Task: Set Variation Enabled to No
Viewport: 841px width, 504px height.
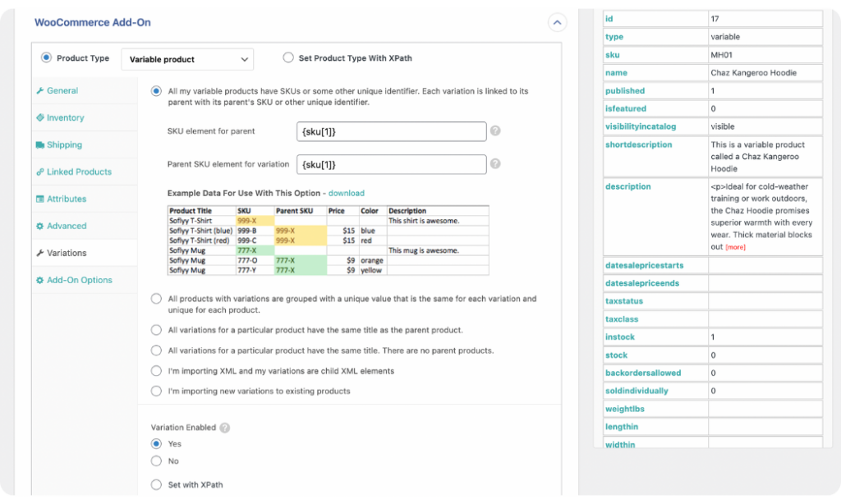Action: (156, 460)
